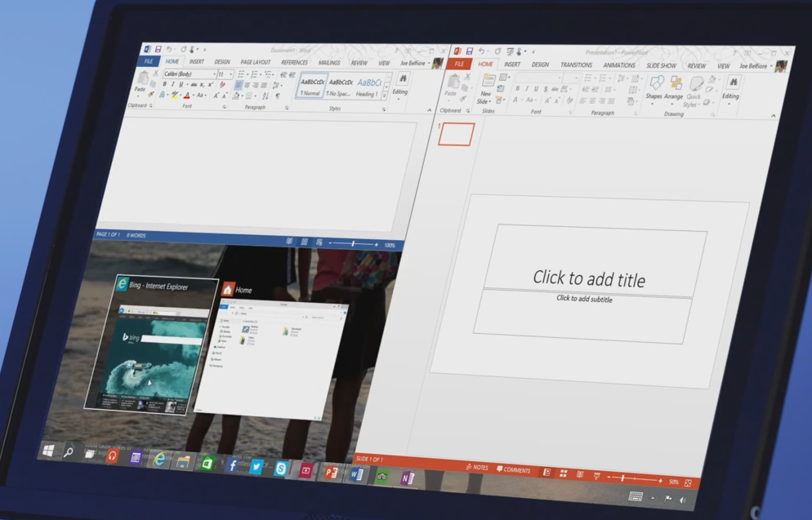Open OneNote from the taskbar
Screen dimensions: 812x520
408,478
